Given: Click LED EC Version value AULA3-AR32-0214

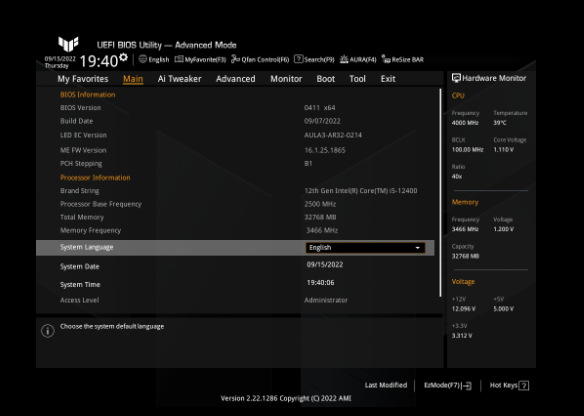Looking at the screenshot, I should (333, 135).
